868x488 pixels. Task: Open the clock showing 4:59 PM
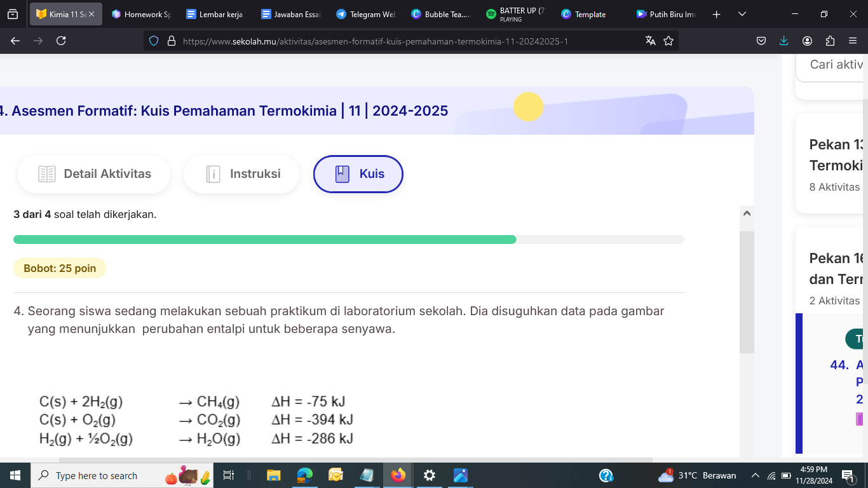pyautogui.click(x=814, y=475)
